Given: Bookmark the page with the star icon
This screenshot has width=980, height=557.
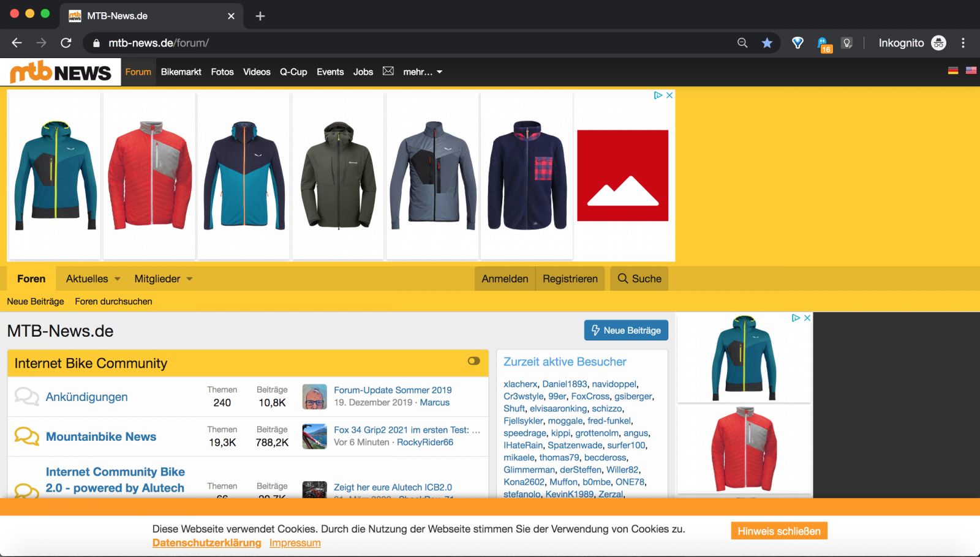Looking at the screenshot, I should 767,43.
